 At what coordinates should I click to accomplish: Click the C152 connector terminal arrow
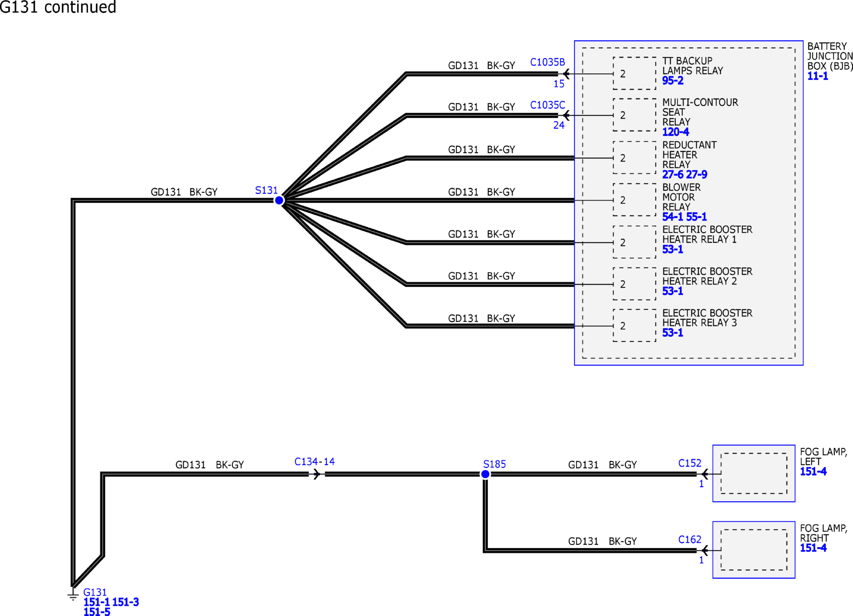pyautogui.click(x=705, y=474)
